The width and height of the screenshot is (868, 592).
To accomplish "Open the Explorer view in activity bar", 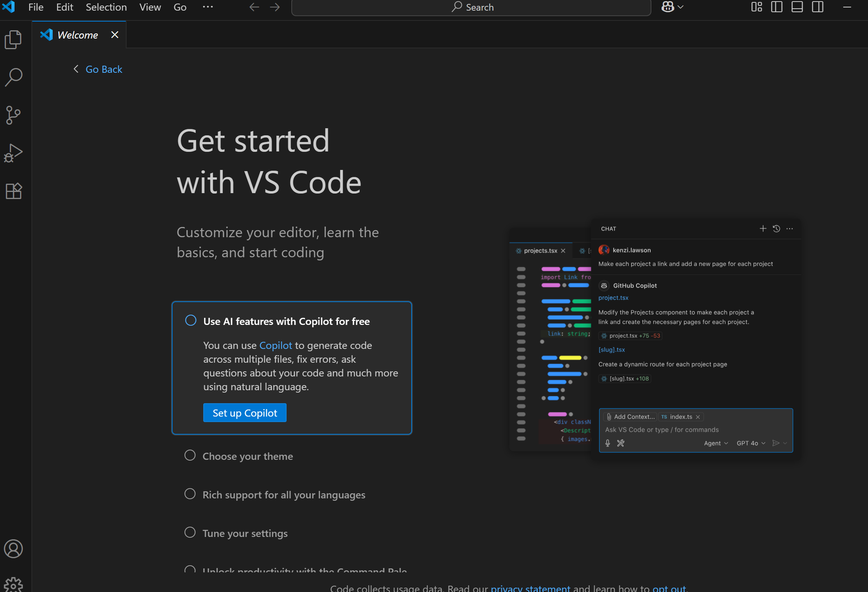I will [x=13, y=39].
